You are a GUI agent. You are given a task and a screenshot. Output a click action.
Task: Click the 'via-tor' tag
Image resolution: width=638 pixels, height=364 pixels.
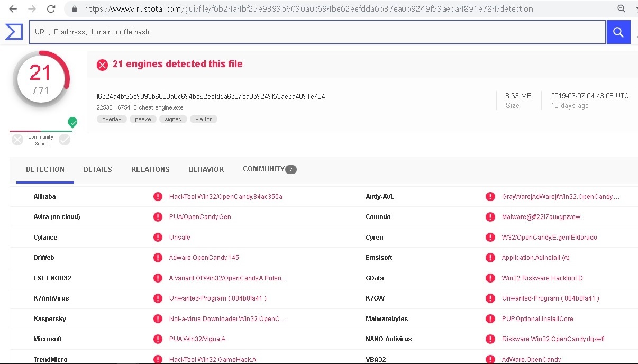[x=204, y=119]
